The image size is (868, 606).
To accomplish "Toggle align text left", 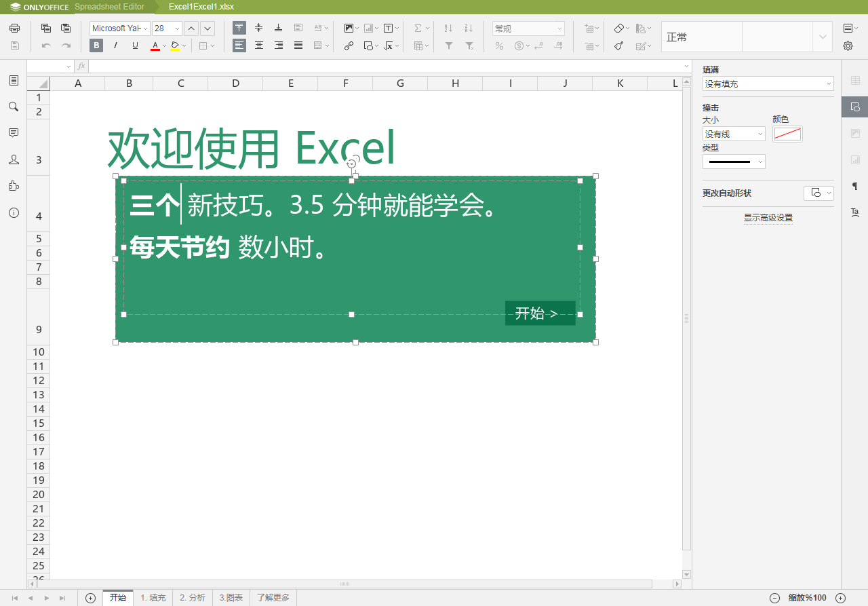I will tap(239, 45).
